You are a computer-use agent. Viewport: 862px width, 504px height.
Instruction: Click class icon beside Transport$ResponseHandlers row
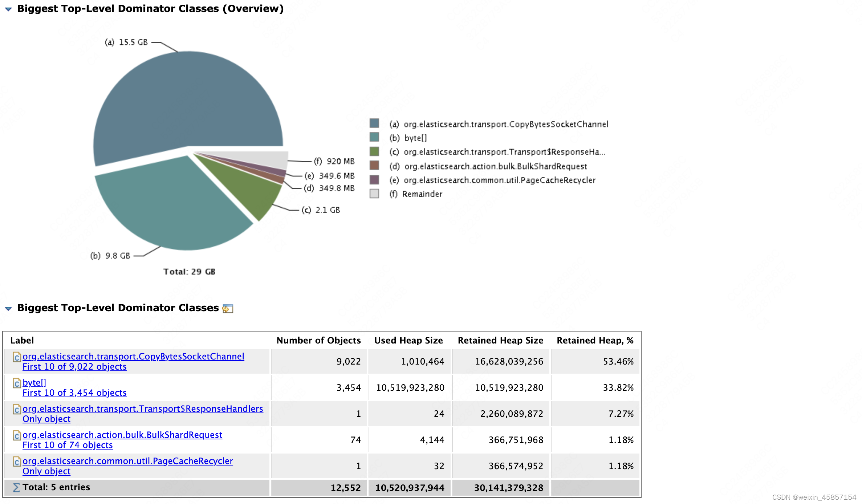tap(17, 409)
